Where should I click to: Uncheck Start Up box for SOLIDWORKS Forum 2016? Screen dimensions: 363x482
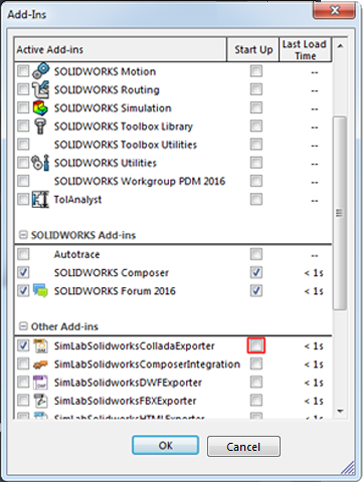click(256, 291)
